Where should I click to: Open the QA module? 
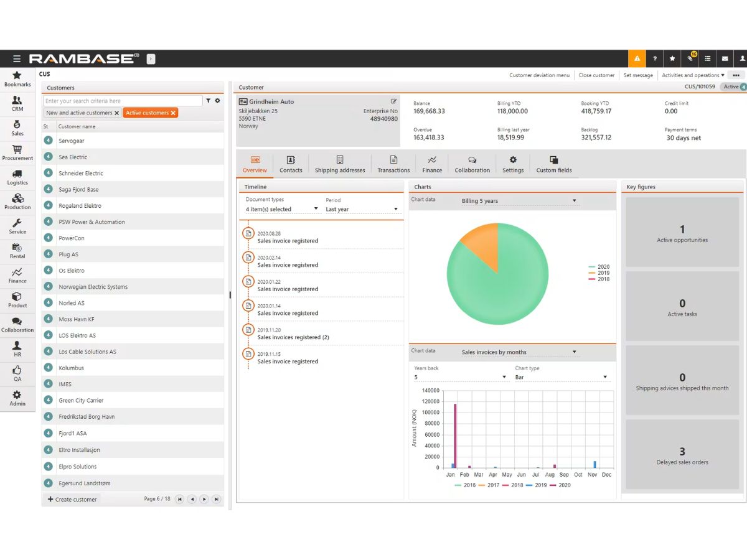click(17, 374)
